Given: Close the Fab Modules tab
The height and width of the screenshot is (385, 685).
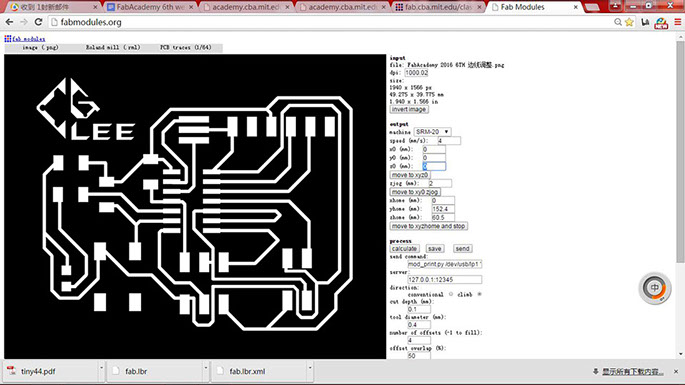Looking at the screenshot, I should point(576,7).
